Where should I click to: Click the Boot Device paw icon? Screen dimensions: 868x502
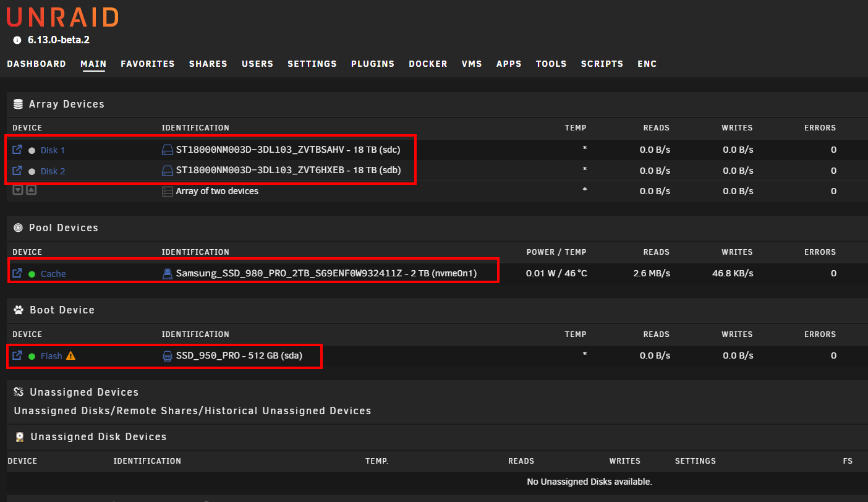[x=18, y=310]
